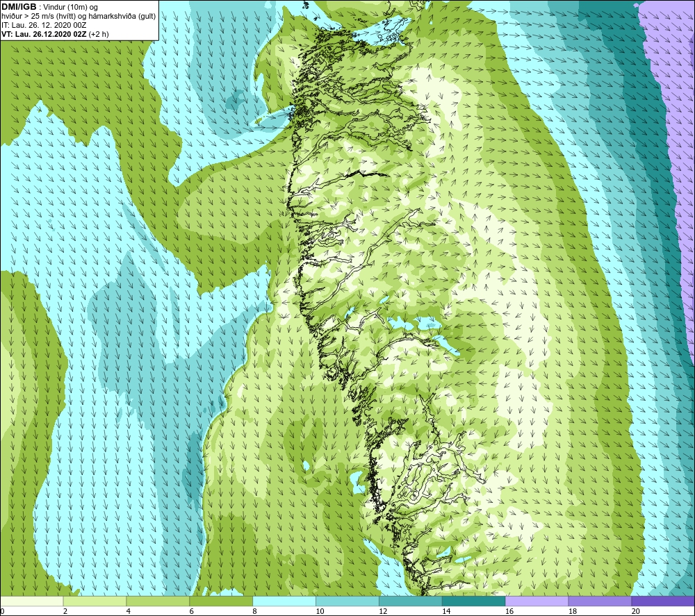Click the '20' scale label
This screenshot has height=616, width=695.
tap(636, 611)
